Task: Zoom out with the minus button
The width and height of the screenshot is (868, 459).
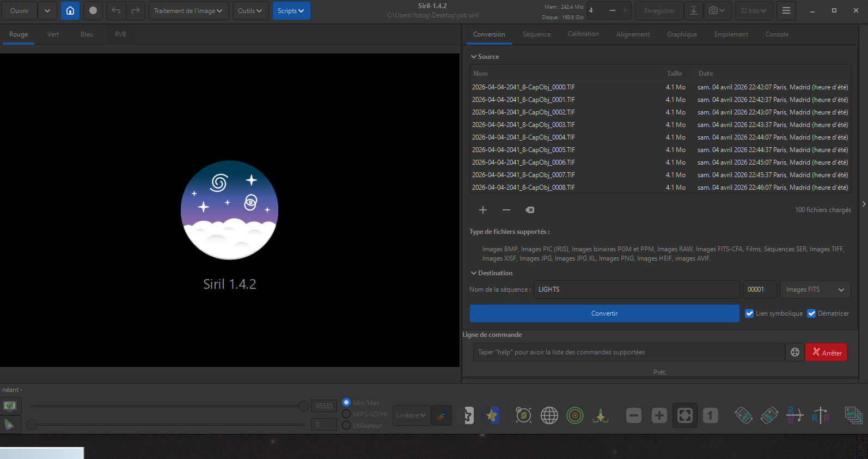Action: pos(634,415)
